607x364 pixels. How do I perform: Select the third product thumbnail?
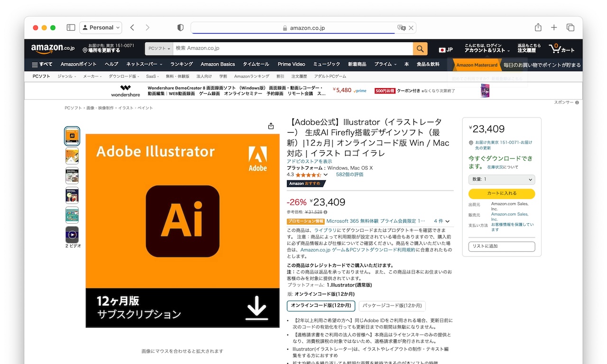(72, 175)
